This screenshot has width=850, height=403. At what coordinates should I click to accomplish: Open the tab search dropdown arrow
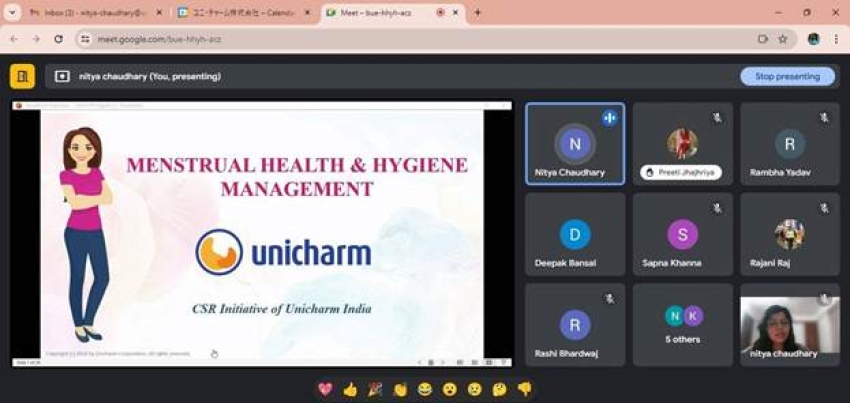pos(12,12)
